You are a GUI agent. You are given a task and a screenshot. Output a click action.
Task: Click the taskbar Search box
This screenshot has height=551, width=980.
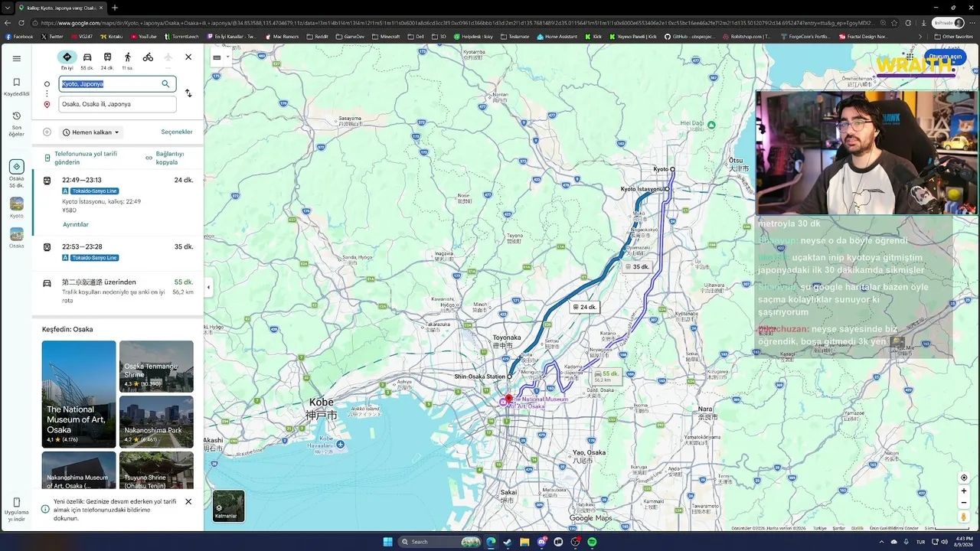tap(441, 542)
